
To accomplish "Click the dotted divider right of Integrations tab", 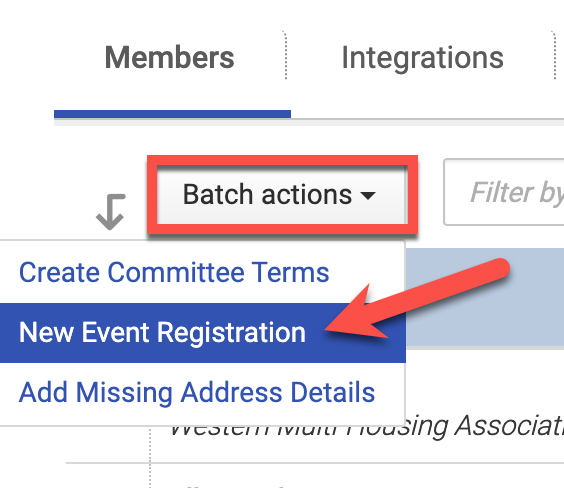I will pyautogui.click(x=554, y=55).
